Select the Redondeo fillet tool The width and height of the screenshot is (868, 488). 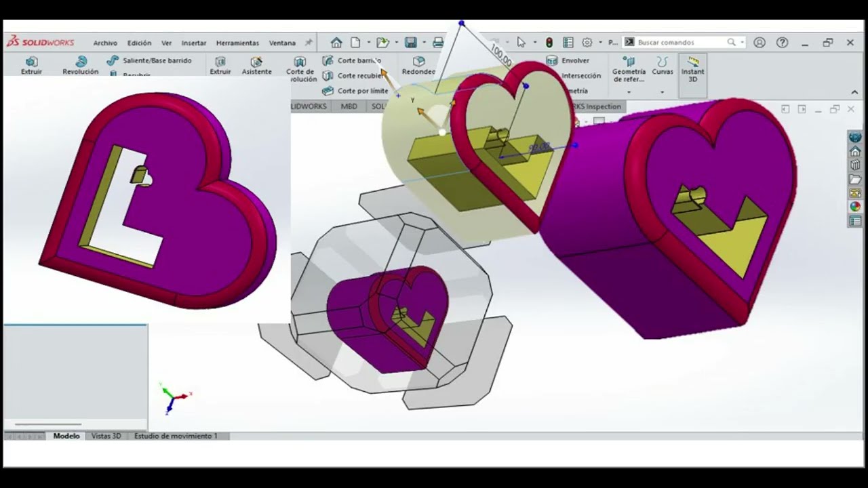418,66
